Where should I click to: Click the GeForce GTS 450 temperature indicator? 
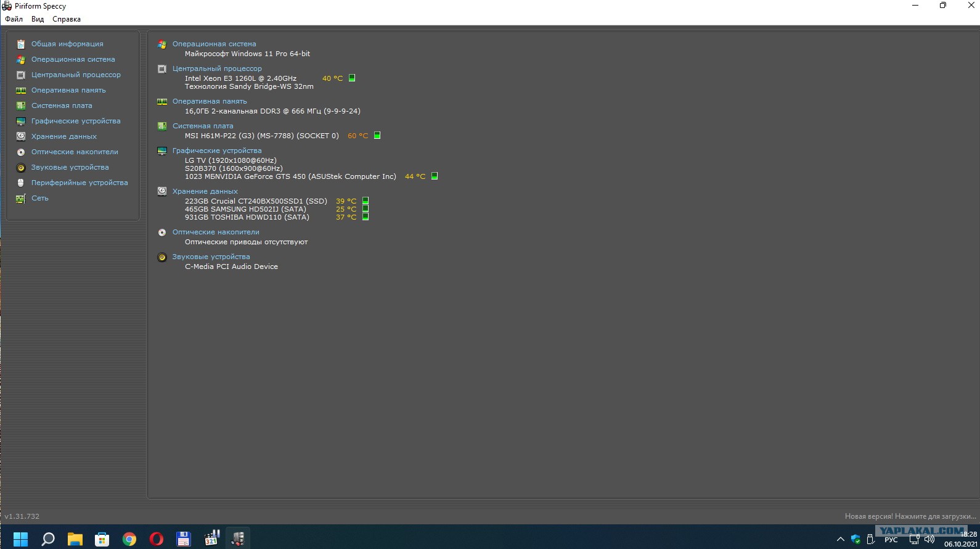tap(435, 176)
